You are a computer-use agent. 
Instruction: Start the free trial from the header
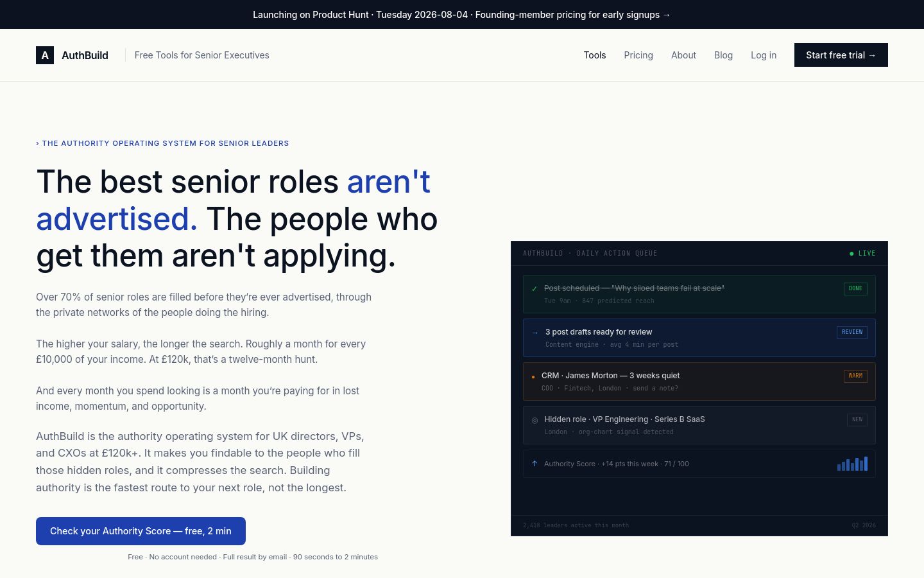[x=841, y=55]
